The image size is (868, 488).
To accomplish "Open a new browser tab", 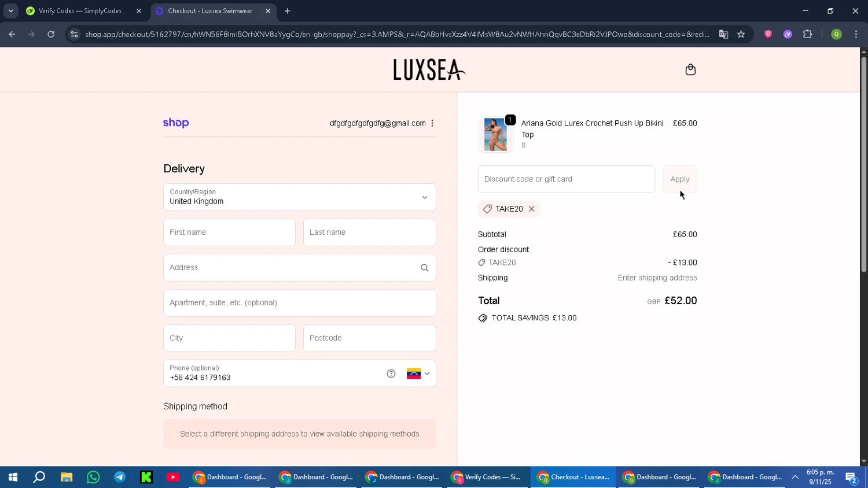I will [288, 11].
